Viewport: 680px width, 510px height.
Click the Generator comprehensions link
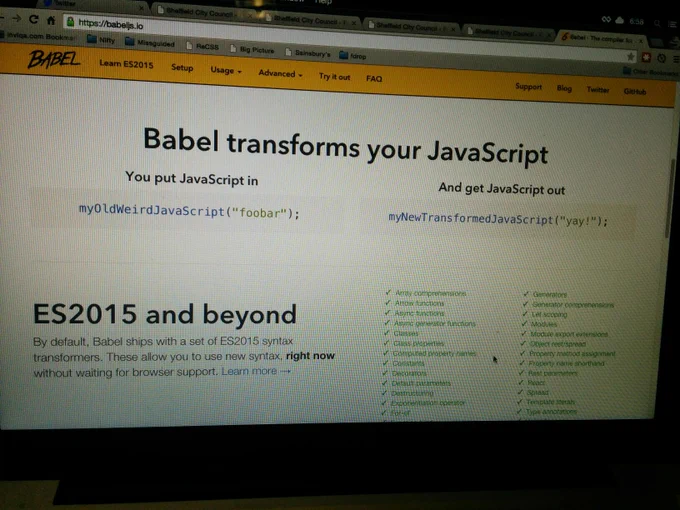coord(572,305)
